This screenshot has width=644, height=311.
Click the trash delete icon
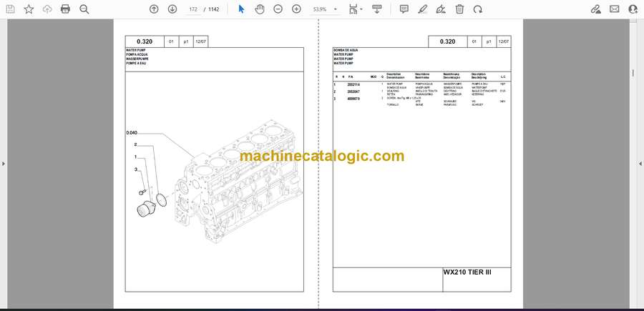point(459,9)
